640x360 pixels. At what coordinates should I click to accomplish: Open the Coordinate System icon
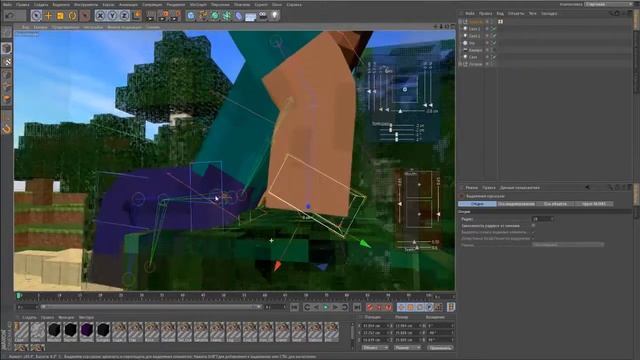pos(137,16)
